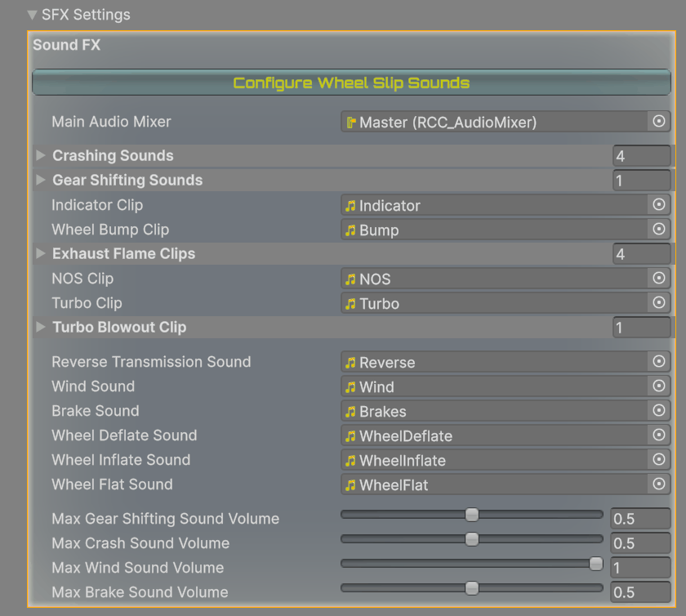Viewport: 686px width, 616px height.
Task: Expand the Exhaust Flame Clips array
Action: point(40,253)
